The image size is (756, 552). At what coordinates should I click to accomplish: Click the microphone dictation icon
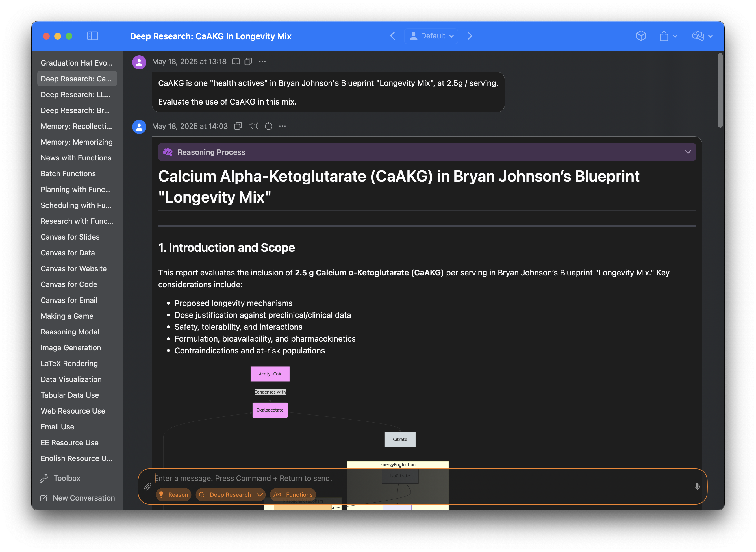pos(697,486)
